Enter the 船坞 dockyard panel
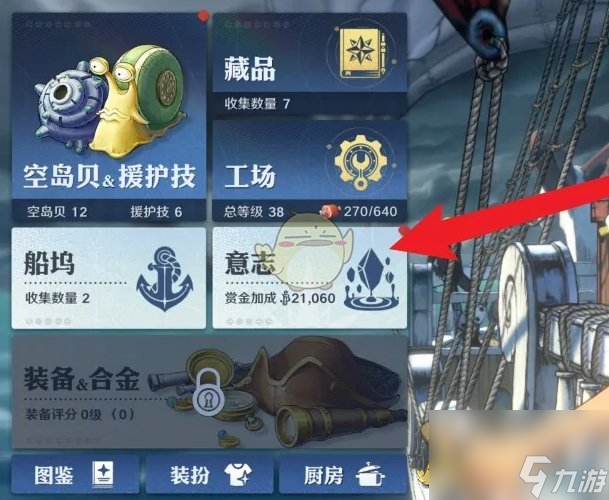 tap(109, 278)
